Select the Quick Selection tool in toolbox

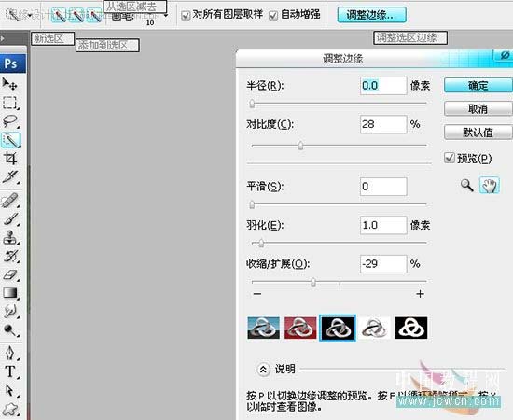point(10,140)
